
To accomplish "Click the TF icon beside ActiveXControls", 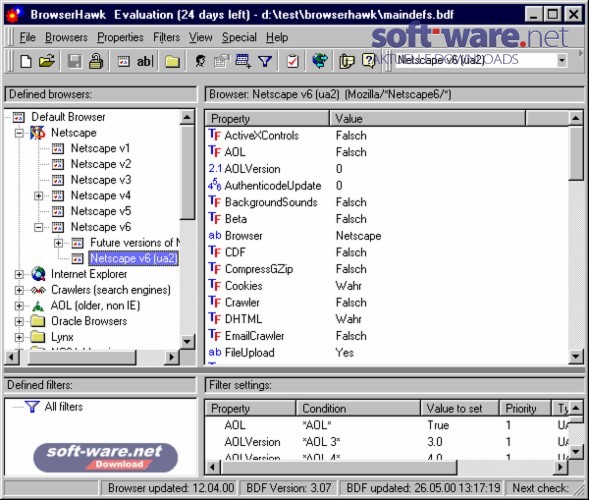I will coord(214,135).
